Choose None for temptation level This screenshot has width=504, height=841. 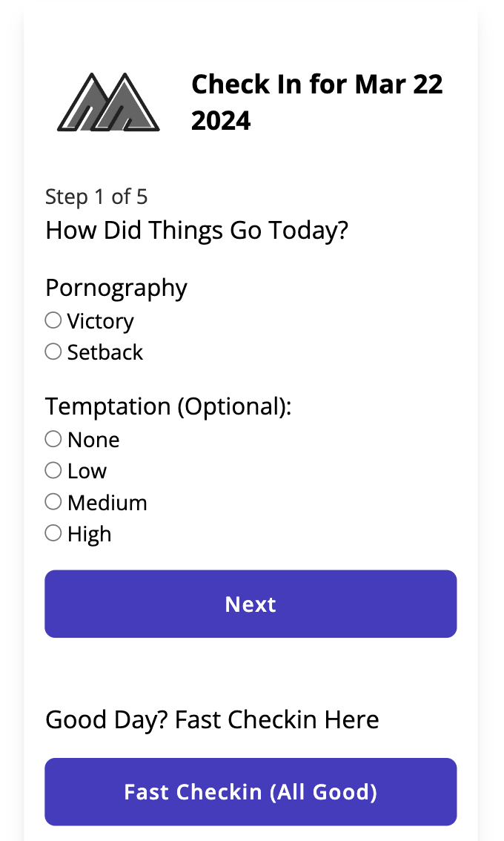(x=53, y=439)
